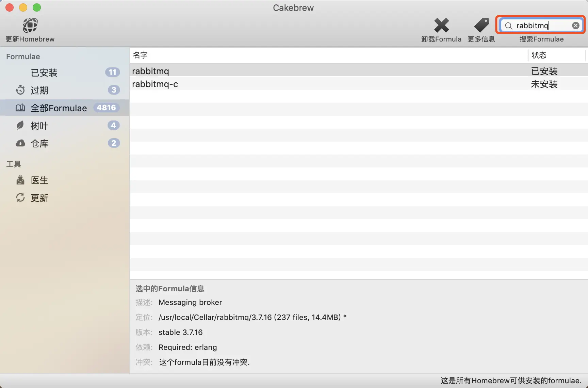Open More Info tag icon
588x388 pixels.
coord(481,25)
